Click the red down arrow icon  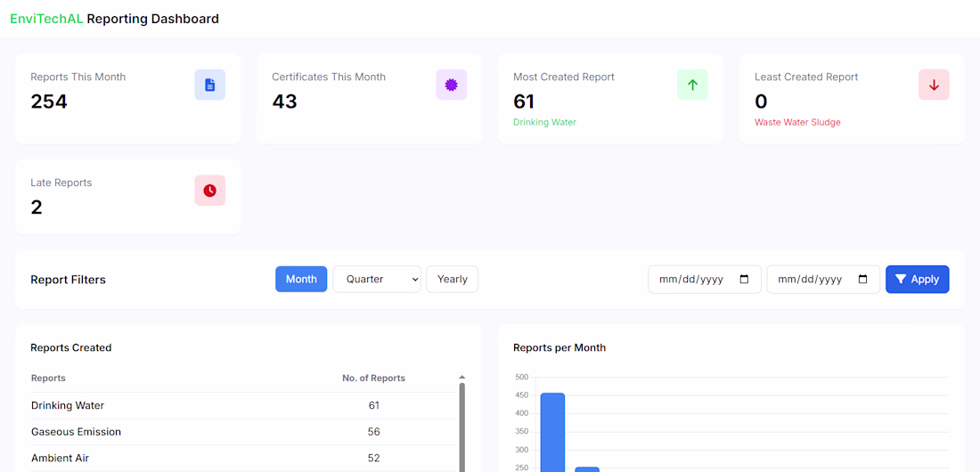point(934,85)
